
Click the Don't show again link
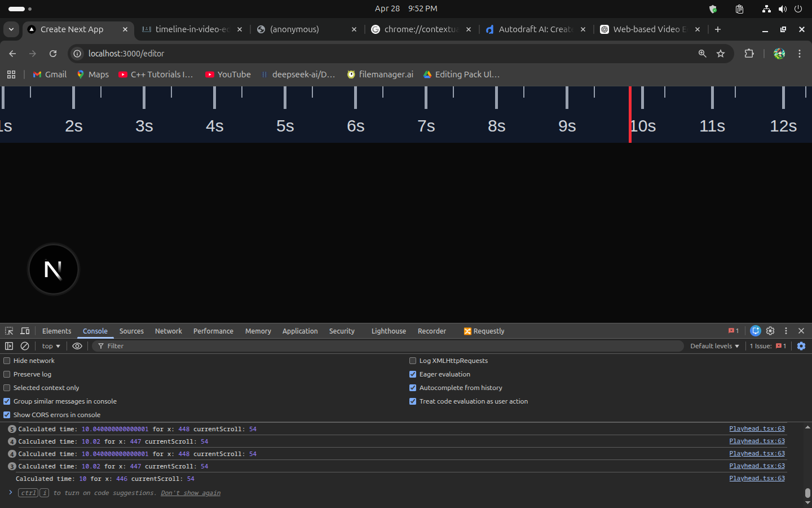191,493
